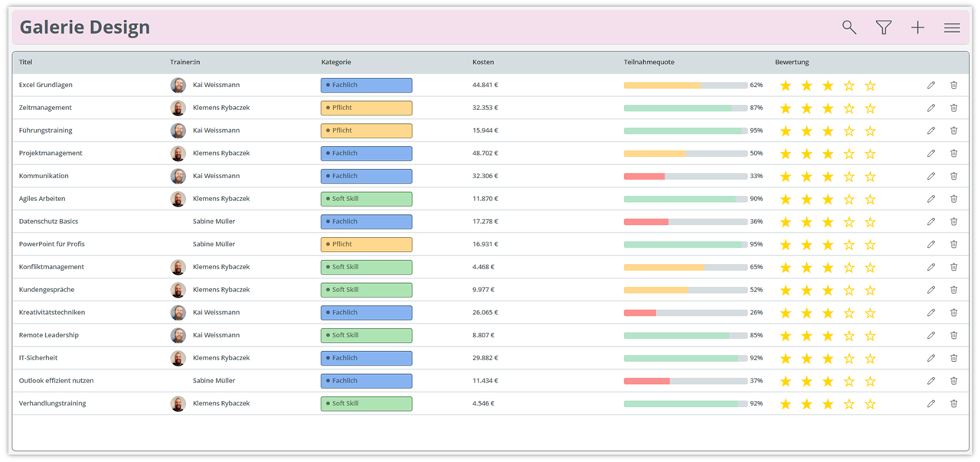
Task: Delete the Agiles Arbeiten row
Action: coord(954,199)
